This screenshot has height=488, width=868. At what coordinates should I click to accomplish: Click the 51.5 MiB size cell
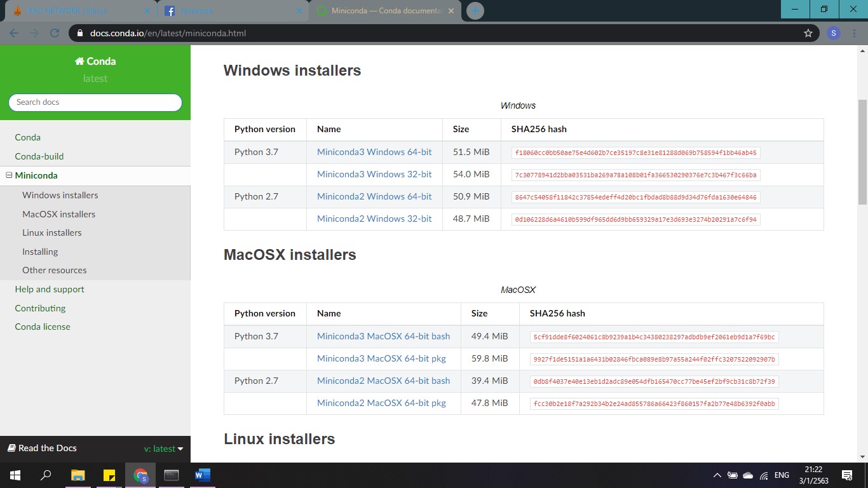point(471,152)
